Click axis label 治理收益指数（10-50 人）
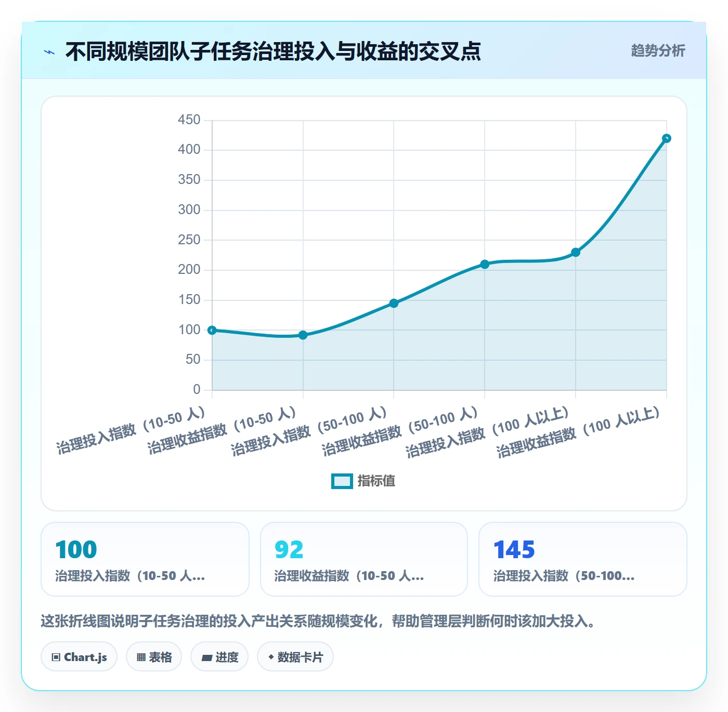728x712 pixels. tap(222, 431)
